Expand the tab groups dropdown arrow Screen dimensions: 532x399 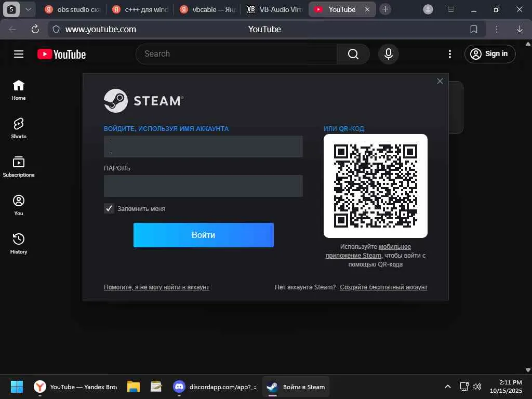point(29,9)
